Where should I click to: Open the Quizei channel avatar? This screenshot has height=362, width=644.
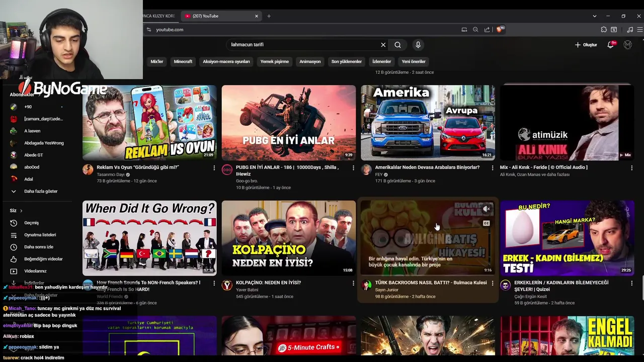coord(505,285)
